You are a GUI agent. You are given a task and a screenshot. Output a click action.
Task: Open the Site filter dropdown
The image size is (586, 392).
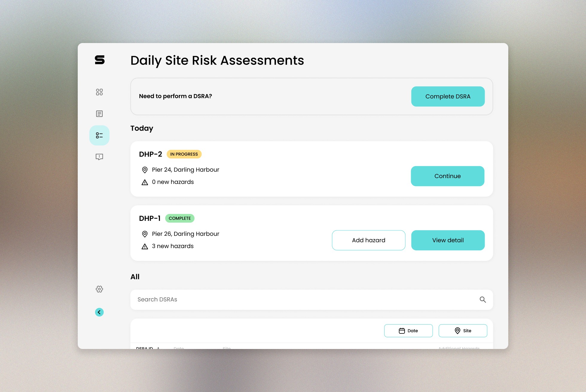pyautogui.click(x=463, y=331)
